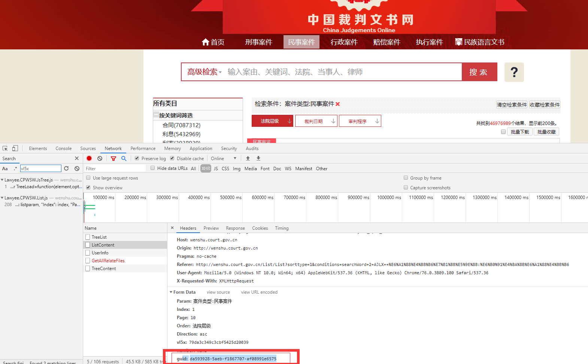
Task: Click 批量收藏 button
Action: pyautogui.click(x=546, y=132)
